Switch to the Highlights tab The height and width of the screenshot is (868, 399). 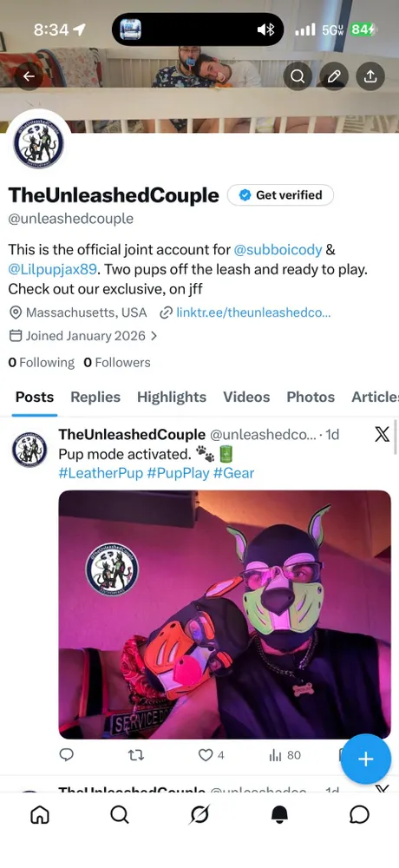tap(172, 397)
